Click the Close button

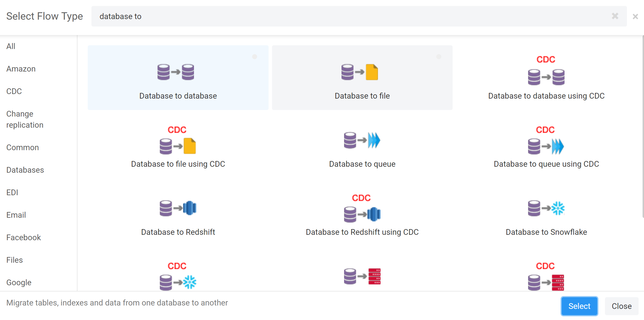tap(621, 306)
